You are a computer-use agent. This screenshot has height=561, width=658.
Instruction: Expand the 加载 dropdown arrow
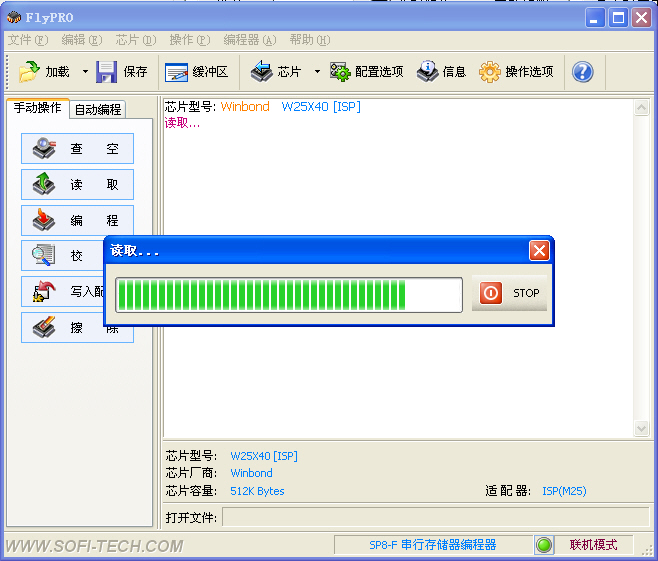coord(85,72)
